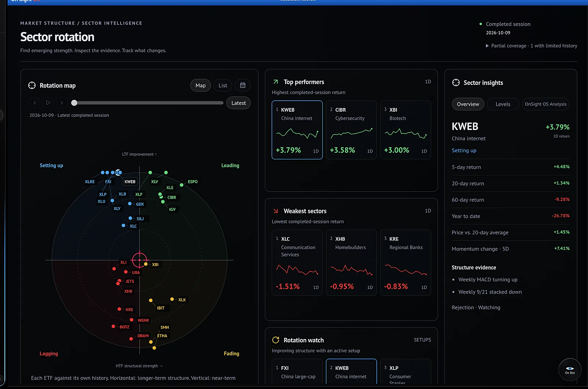Select XBI Biotech performer card
The image size is (588, 389).
click(x=405, y=130)
